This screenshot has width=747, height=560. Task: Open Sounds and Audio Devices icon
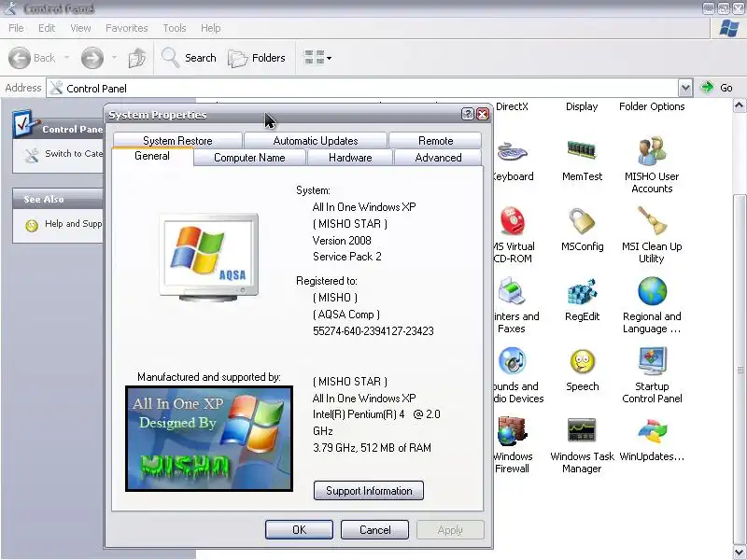point(513,361)
